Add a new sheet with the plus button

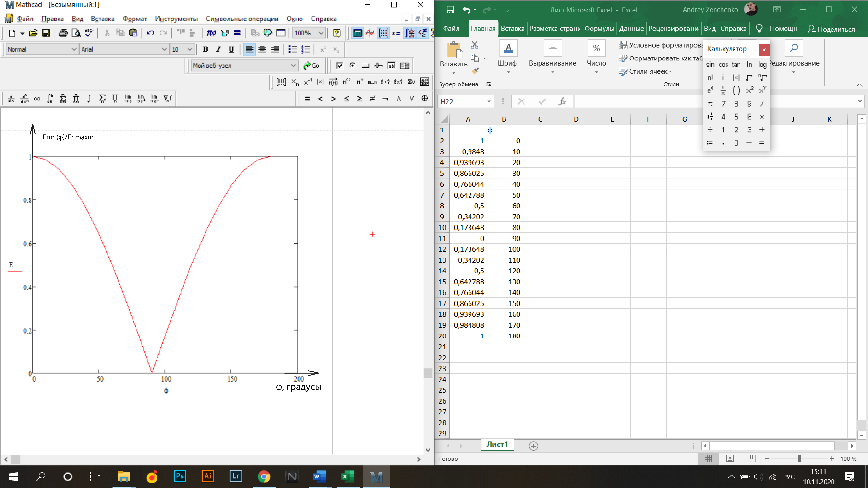(533, 446)
